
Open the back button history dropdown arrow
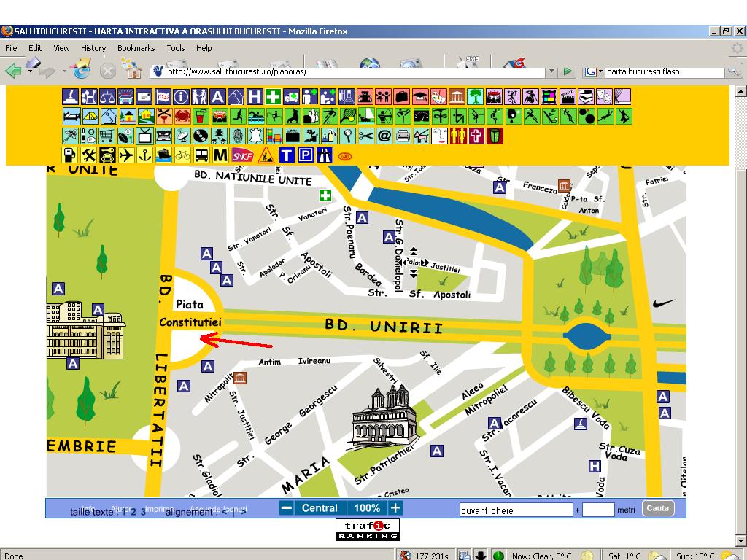30,71
